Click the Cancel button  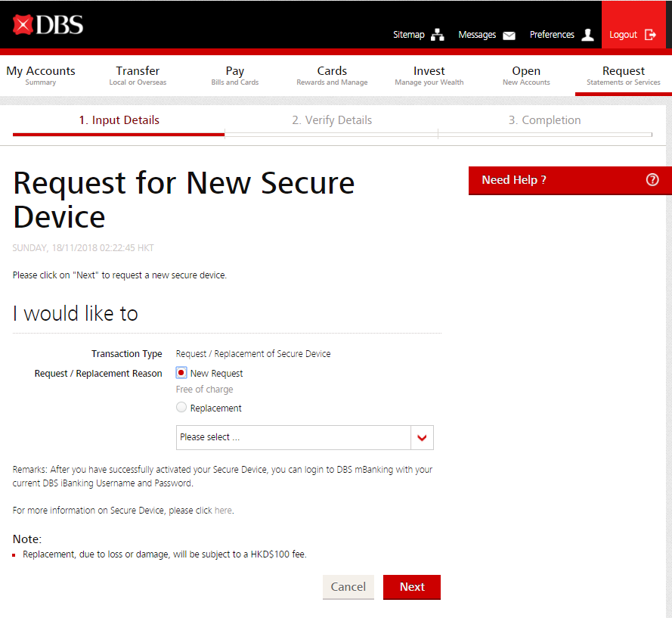pyautogui.click(x=348, y=587)
